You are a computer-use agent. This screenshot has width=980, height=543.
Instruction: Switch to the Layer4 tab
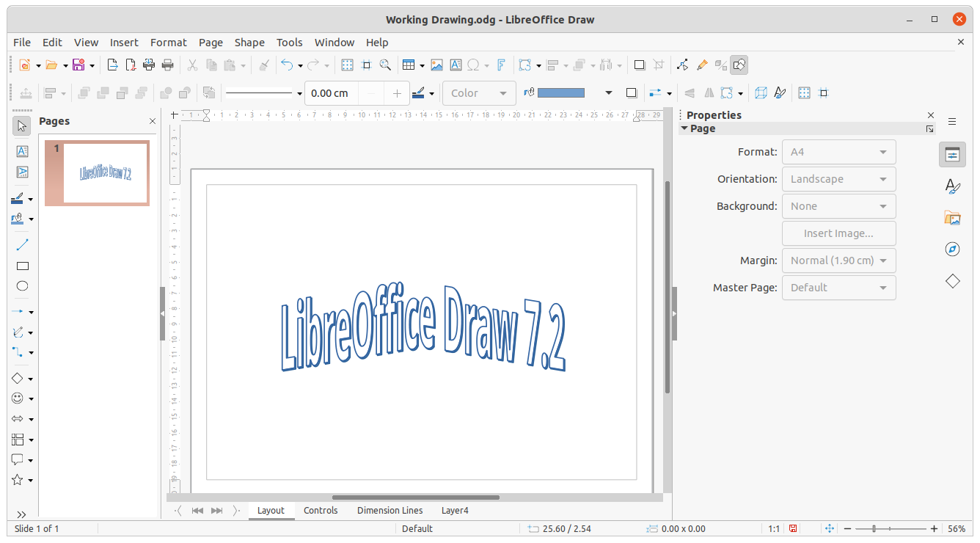tap(455, 511)
